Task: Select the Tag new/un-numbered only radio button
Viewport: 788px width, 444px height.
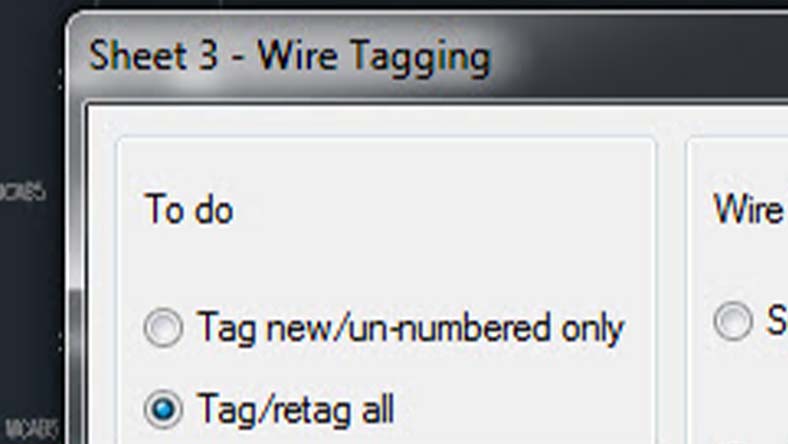Action: coord(163,327)
